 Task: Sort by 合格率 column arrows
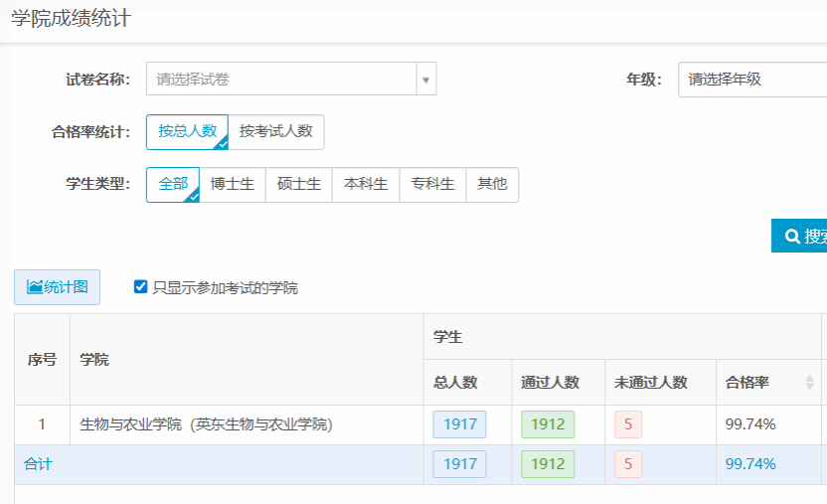click(809, 383)
